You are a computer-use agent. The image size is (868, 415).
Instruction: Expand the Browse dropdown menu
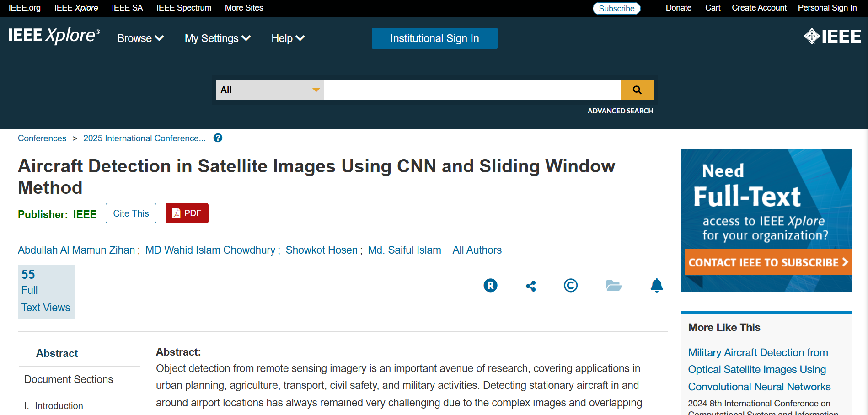(140, 38)
